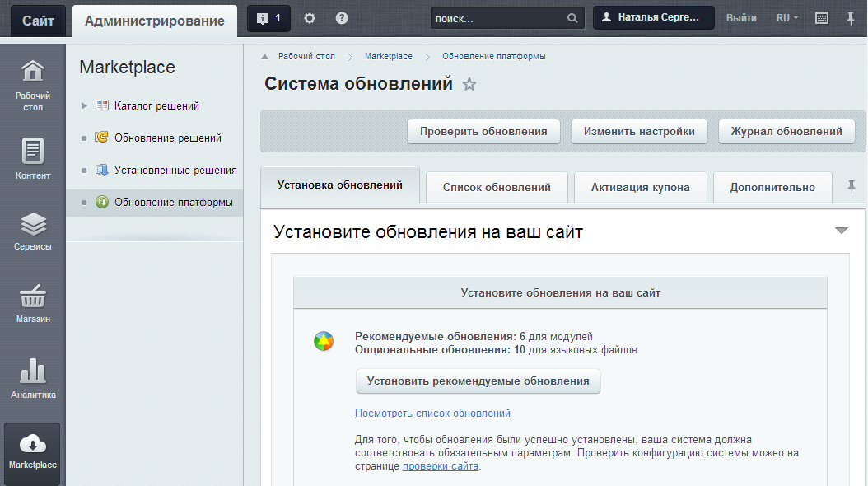This screenshot has height=486, width=868.
Task: Expand the Каталог решений tree item
Action: (84, 105)
